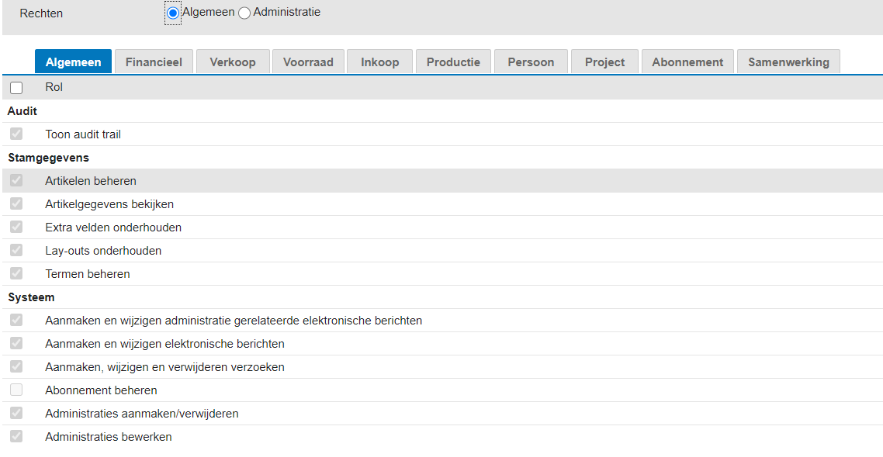Select the Algemeen radio button
The image size is (883, 457).
(x=174, y=13)
